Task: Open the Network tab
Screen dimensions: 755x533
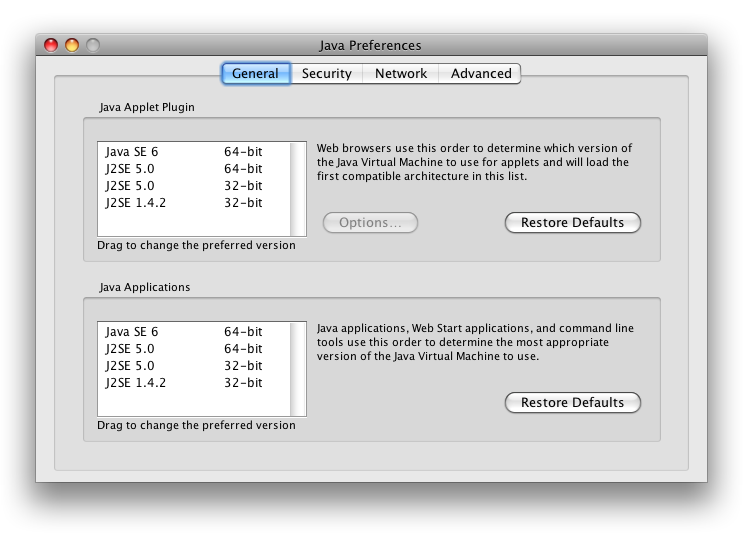Action: pyautogui.click(x=400, y=74)
